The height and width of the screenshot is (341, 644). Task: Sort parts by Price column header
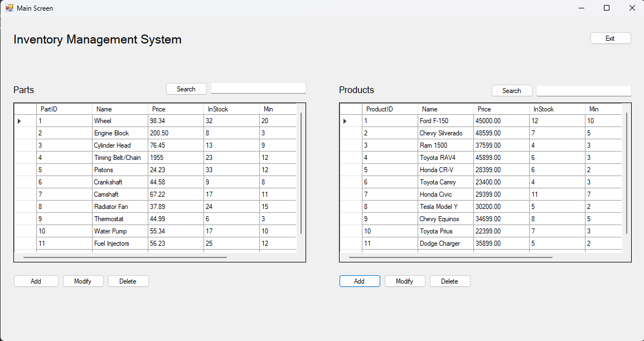tap(176, 109)
